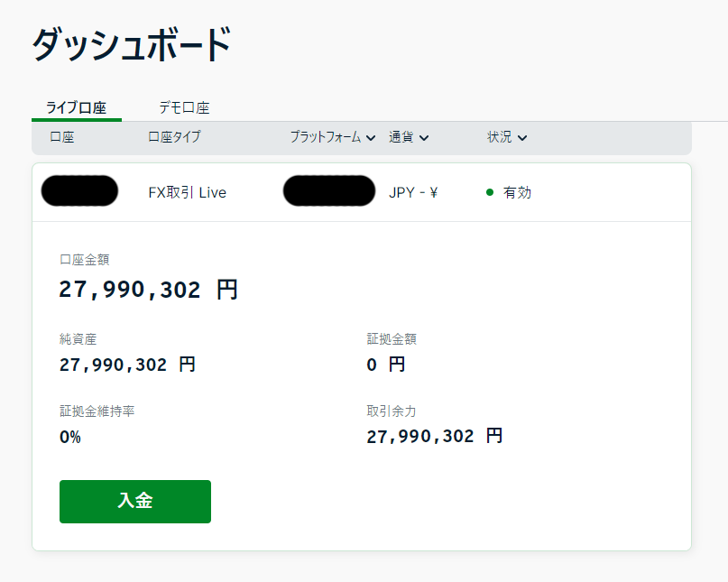Click the 口座金額 balance value
The width and height of the screenshot is (728, 582).
pos(149,290)
